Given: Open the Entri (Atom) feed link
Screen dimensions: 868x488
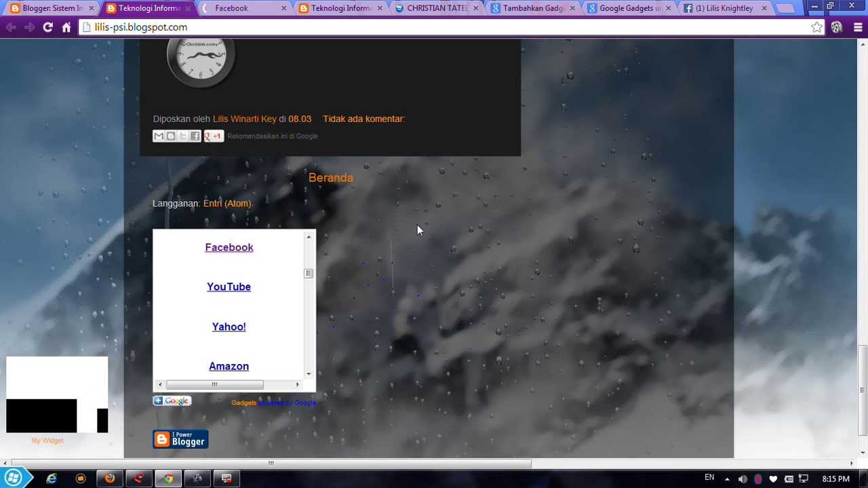Looking at the screenshot, I should 227,203.
